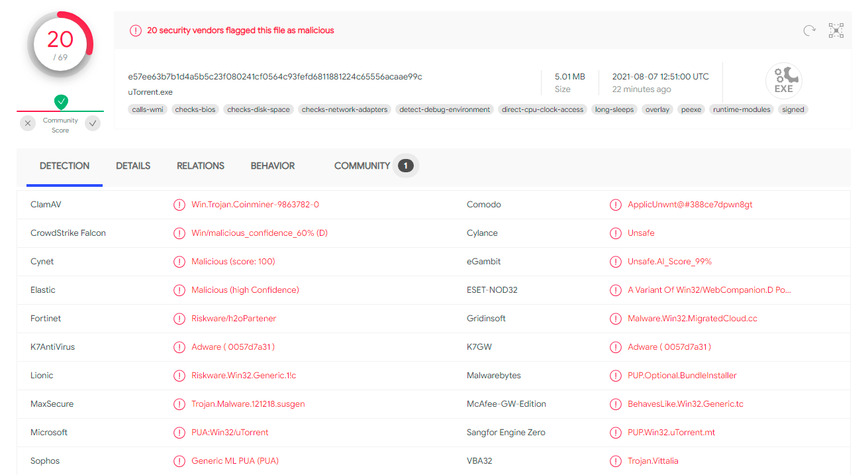Open the BEHAVIOR tab
The width and height of the screenshot is (868, 475).
(x=273, y=166)
